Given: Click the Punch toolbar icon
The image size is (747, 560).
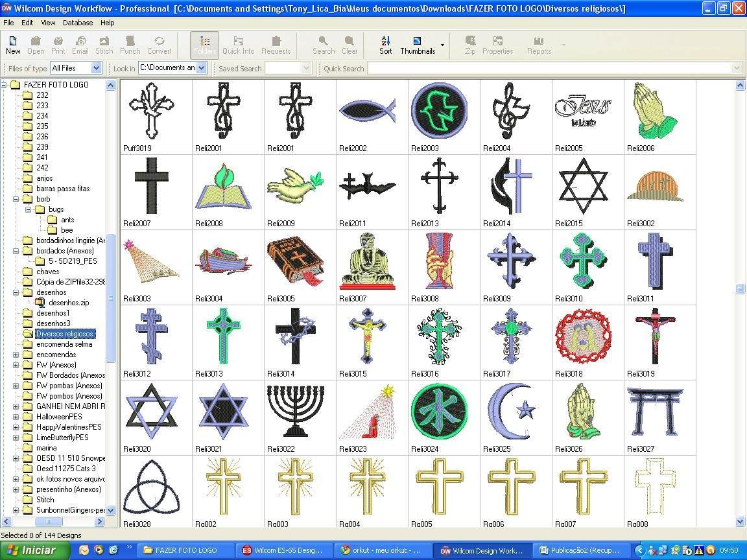Looking at the screenshot, I should [x=130, y=45].
